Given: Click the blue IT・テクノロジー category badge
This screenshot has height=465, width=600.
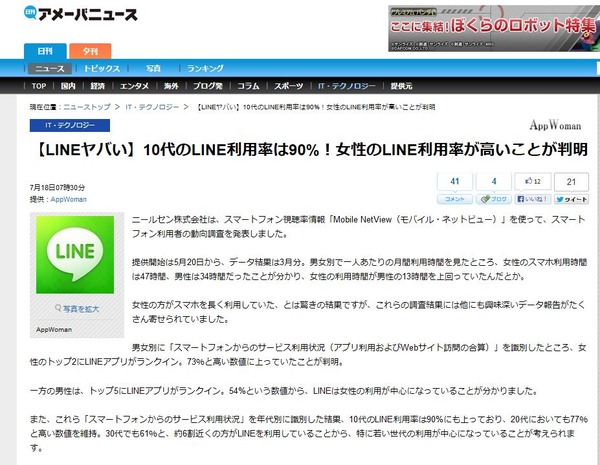Looking at the screenshot, I should [x=70, y=126].
